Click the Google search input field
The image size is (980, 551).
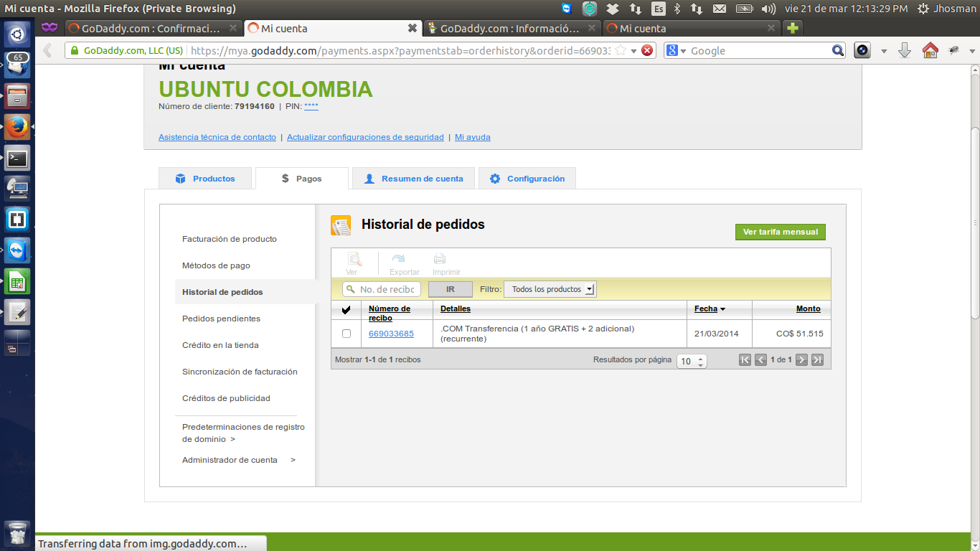pos(759,51)
